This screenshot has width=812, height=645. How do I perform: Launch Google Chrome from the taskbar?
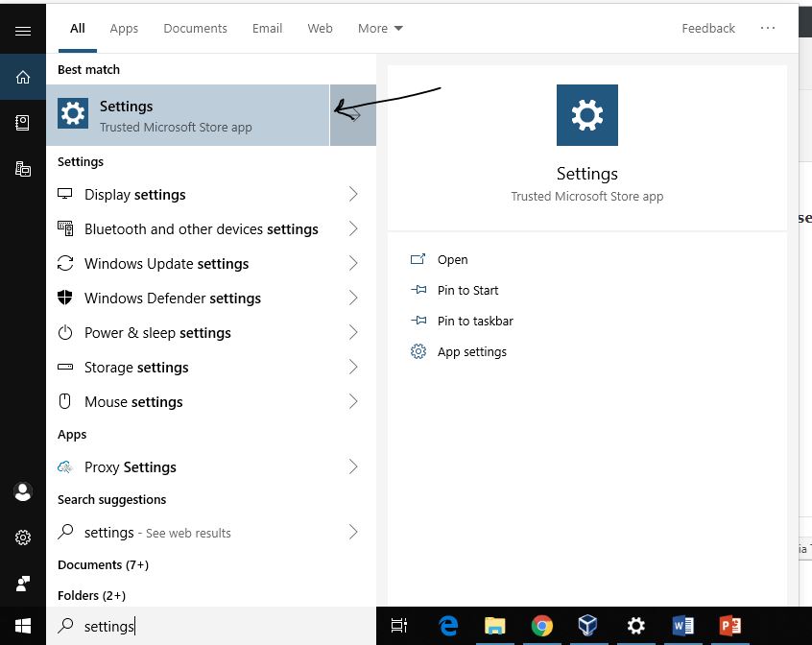pyautogui.click(x=541, y=626)
